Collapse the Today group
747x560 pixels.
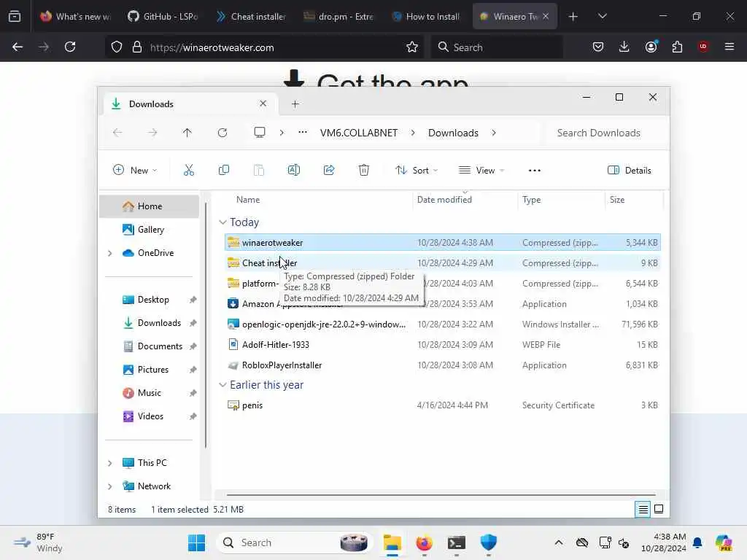point(222,222)
